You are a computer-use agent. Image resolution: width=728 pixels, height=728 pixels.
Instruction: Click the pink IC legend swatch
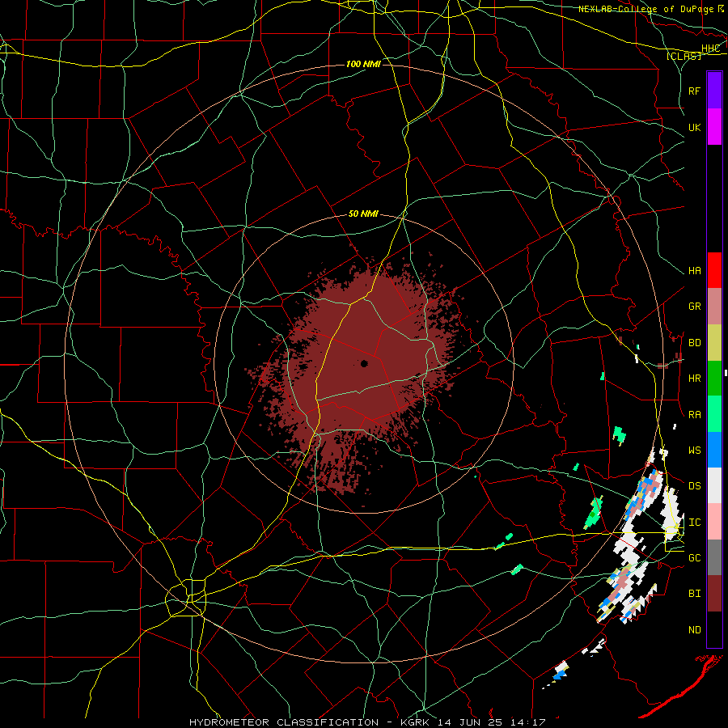[x=714, y=522]
